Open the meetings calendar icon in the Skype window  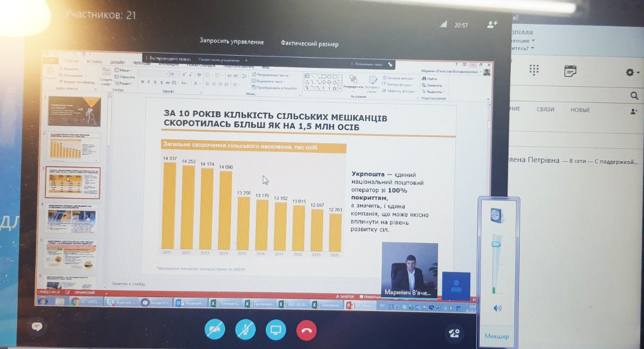[x=570, y=71]
